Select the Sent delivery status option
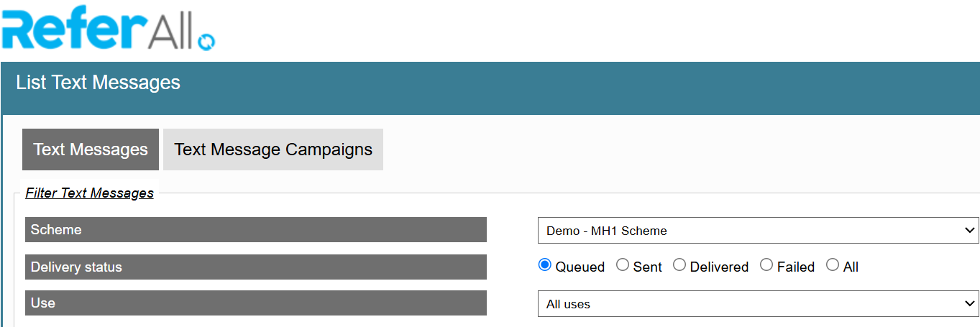This screenshot has width=980, height=327. (x=623, y=265)
